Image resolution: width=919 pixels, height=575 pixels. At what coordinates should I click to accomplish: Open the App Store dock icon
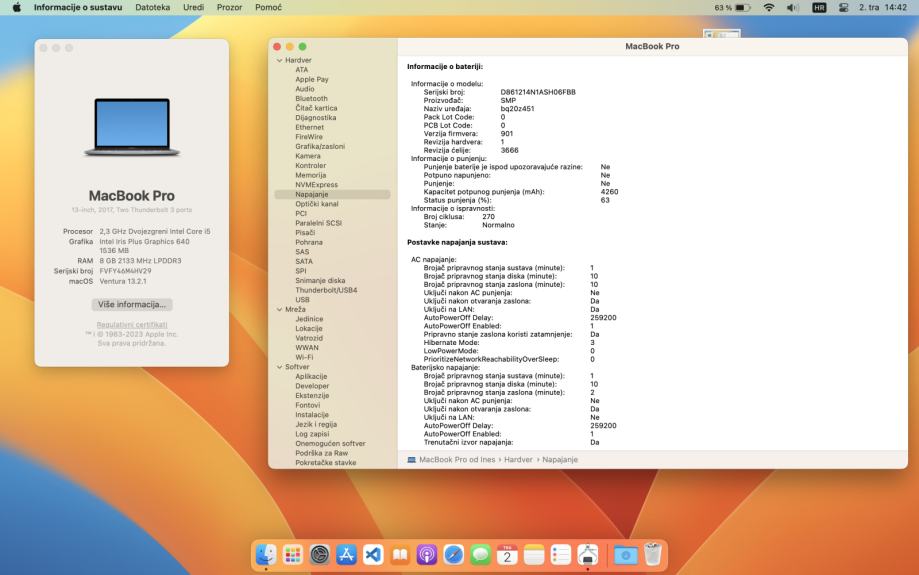pos(345,554)
